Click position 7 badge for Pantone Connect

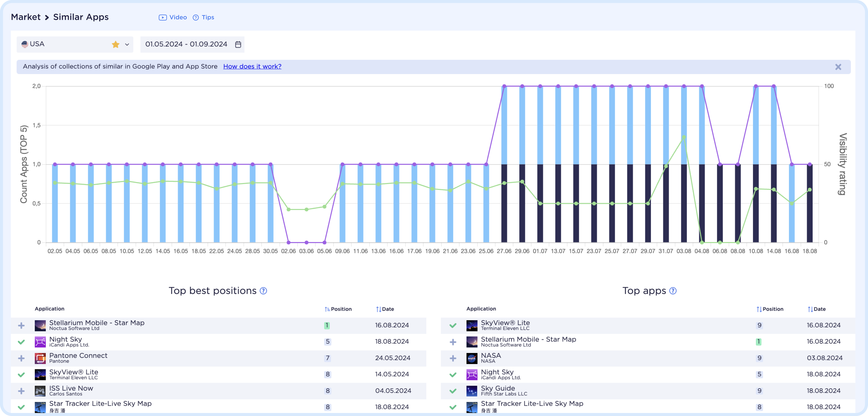coord(328,358)
